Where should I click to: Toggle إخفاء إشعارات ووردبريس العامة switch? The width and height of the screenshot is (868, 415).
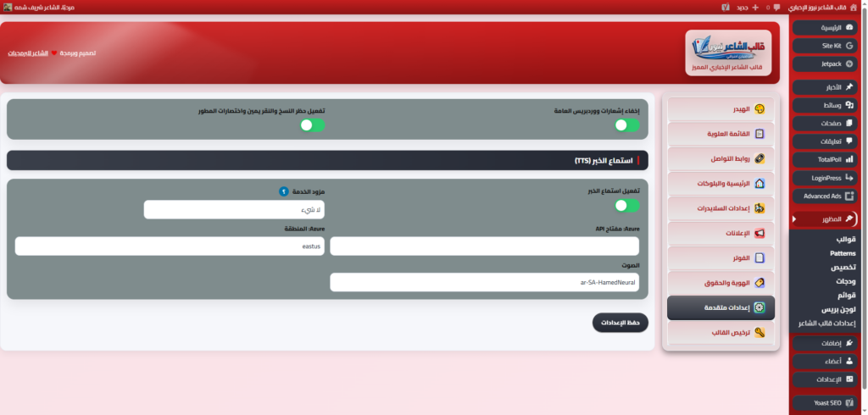[626, 125]
